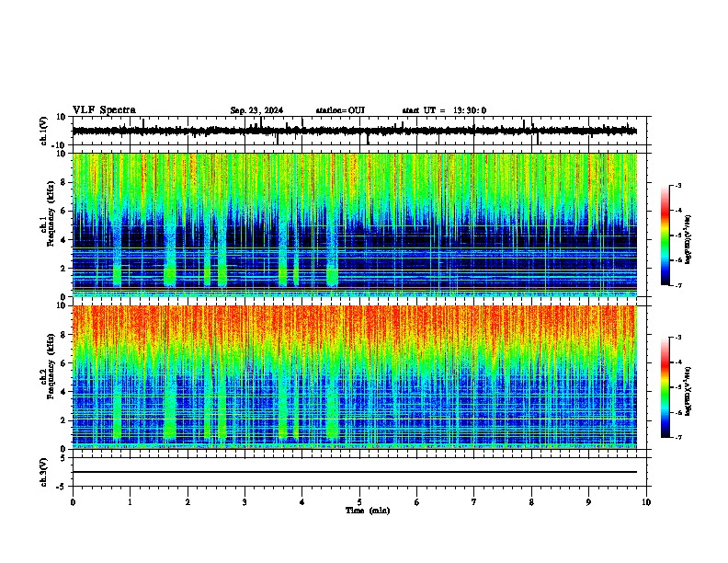This screenshot has height=563, width=728.
Task: Click the "ch.1(V)" waveform axis label
Action: click(44, 131)
